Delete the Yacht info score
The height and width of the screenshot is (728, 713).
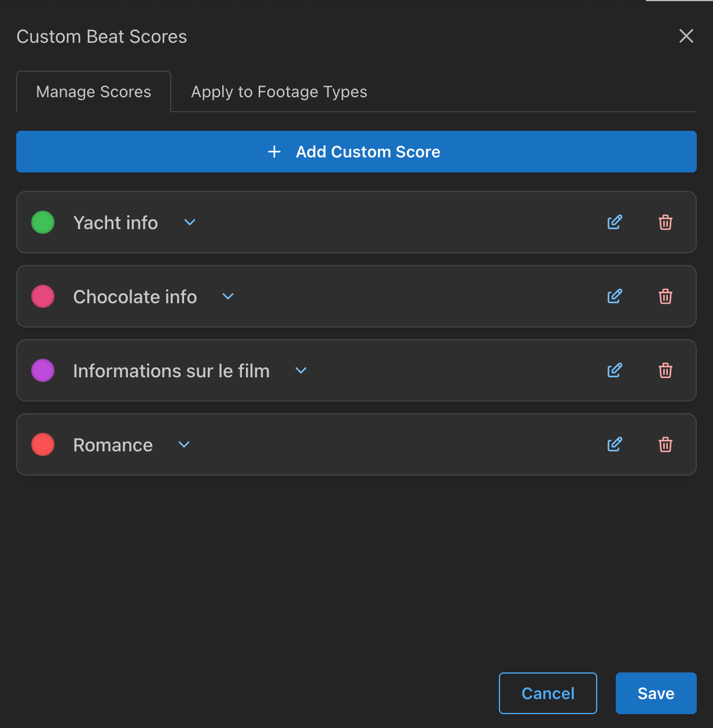click(666, 222)
